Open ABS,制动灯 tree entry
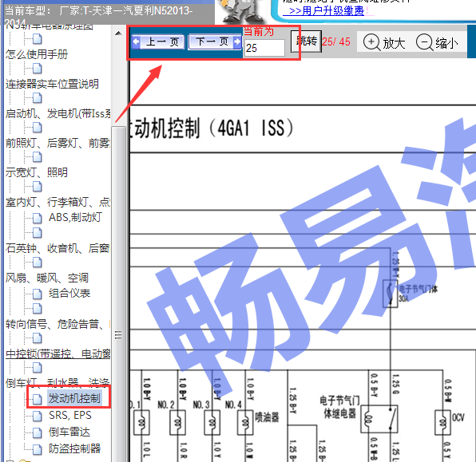Image resolution: width=476 pixels, height=462 pixels. pyautogui.click(x=75, y=217)
